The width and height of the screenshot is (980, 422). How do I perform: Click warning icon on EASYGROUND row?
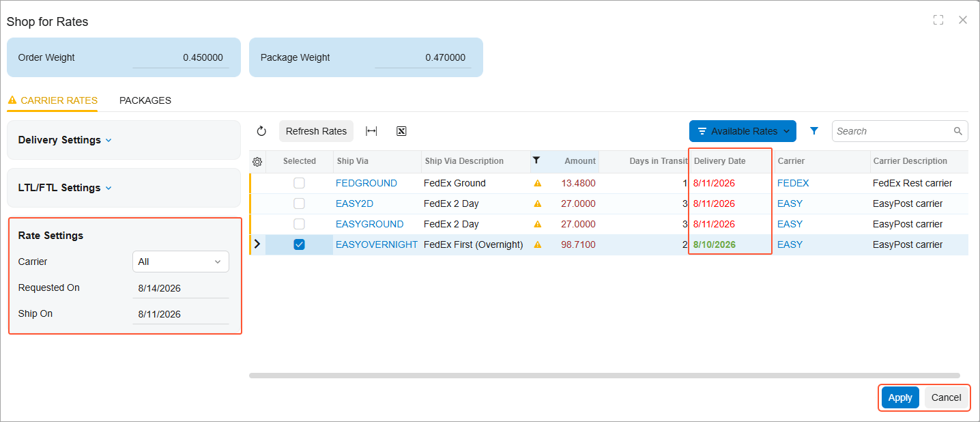[x=538, y=224]
